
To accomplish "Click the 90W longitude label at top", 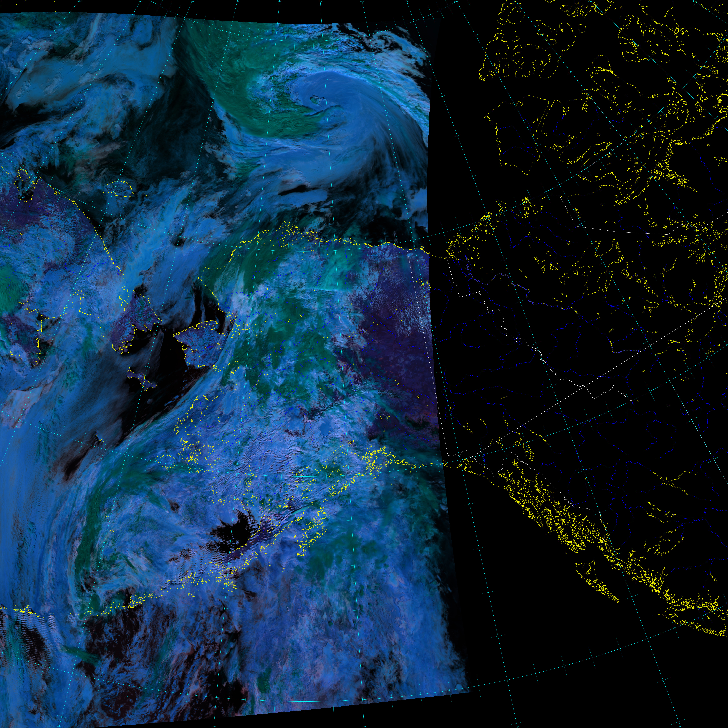I will pyautogui.click(x=693, y=1).
